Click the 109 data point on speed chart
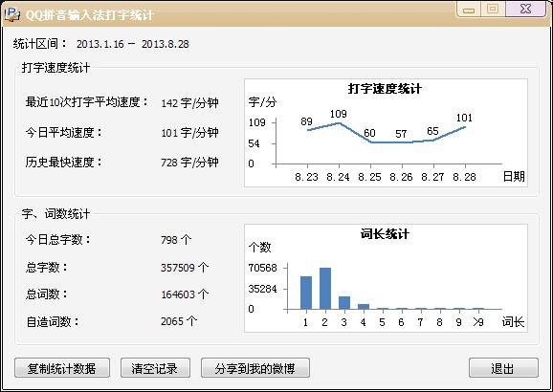Viewport: 553px width, 392px height. point(339,123)
